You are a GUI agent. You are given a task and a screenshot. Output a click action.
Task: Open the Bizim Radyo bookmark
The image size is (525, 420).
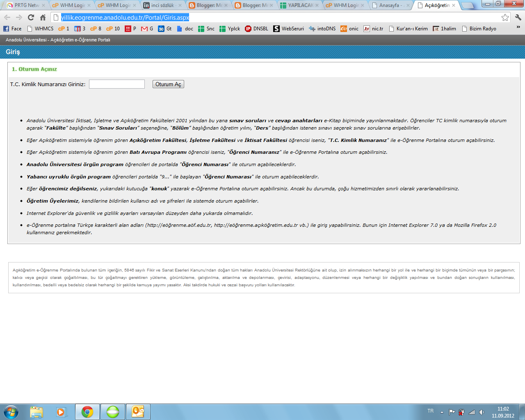pyautogui.click(x=479, y=29)
